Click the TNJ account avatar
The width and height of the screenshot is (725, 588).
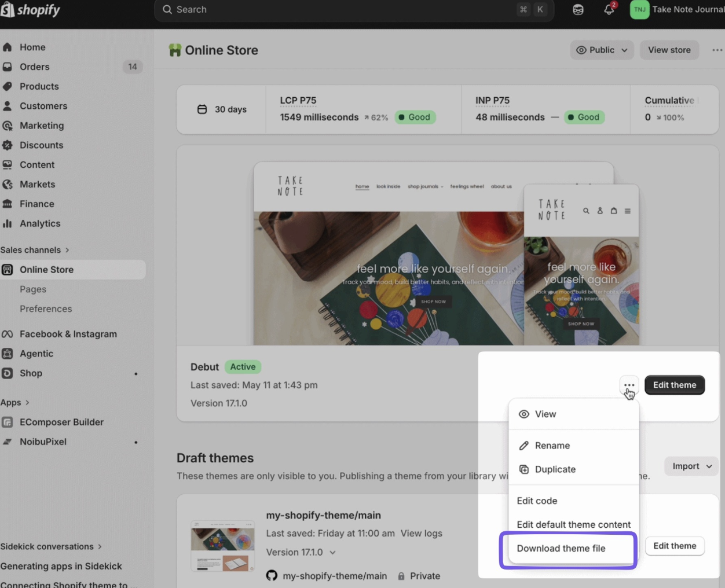(x=639, y=10)
